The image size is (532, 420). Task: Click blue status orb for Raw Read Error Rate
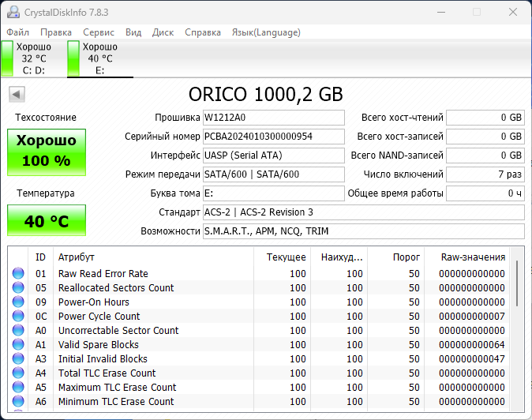click(x=18, y=274)
